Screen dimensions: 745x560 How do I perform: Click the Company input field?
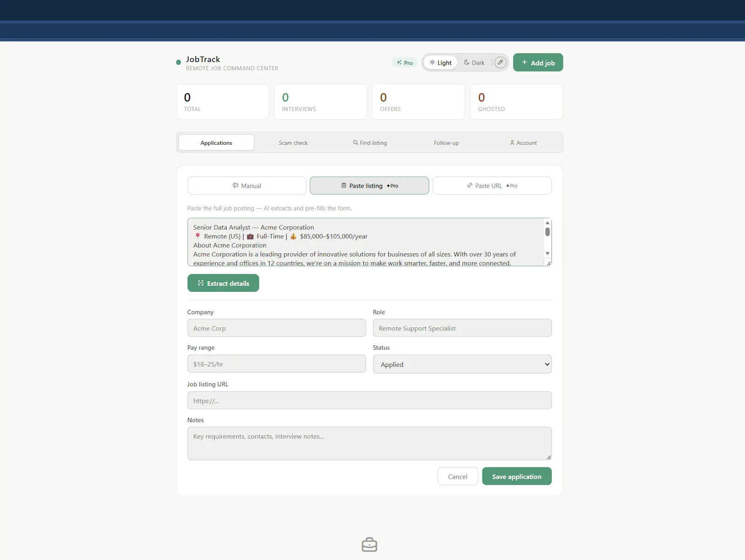coord(277,328)
